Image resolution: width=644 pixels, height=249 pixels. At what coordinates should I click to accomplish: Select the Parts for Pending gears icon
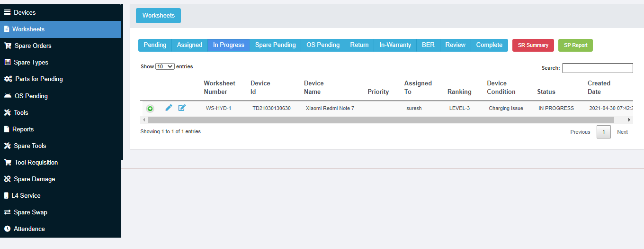8,79
